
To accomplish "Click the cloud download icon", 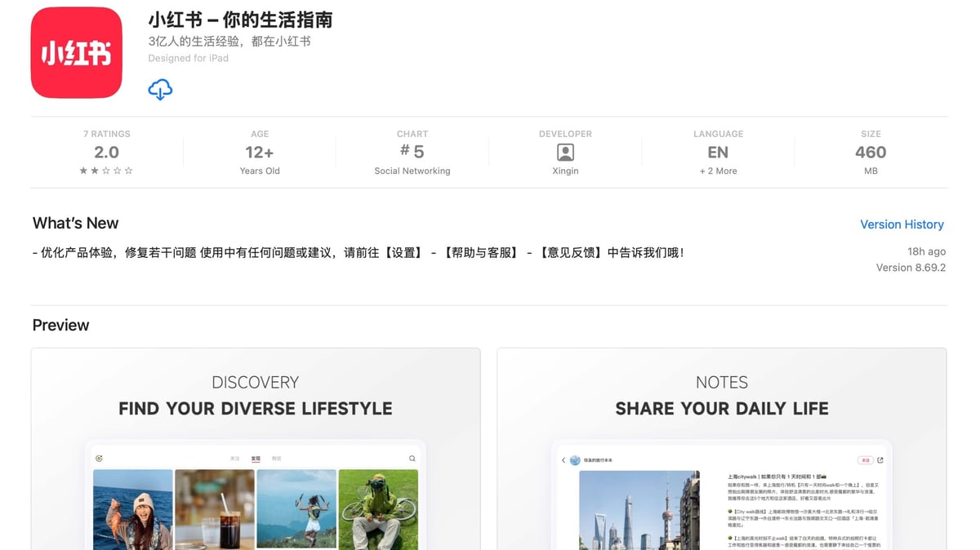I will tap(160, 90).
